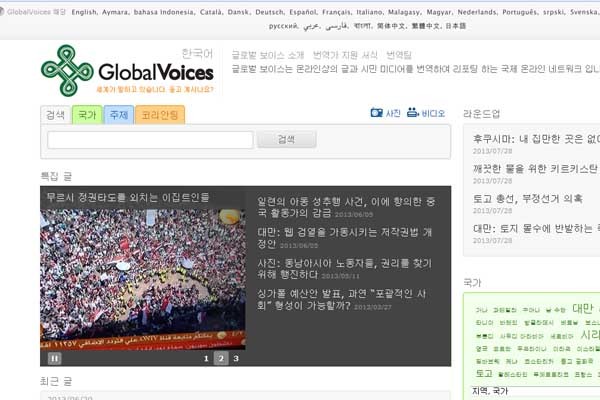Image resolution: width=600 pixels, height=400 pixels.
Task: Switch site language to Português
Action: (520, 12)
